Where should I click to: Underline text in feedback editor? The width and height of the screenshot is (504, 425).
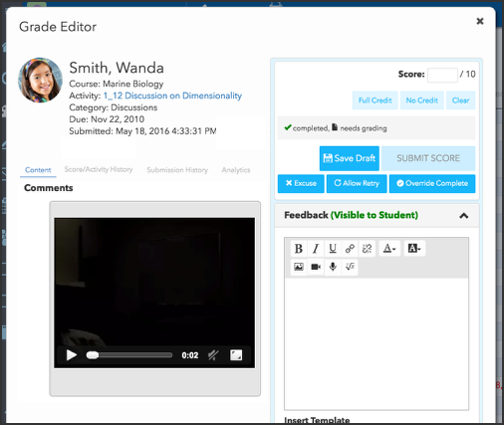pos(333,249)
